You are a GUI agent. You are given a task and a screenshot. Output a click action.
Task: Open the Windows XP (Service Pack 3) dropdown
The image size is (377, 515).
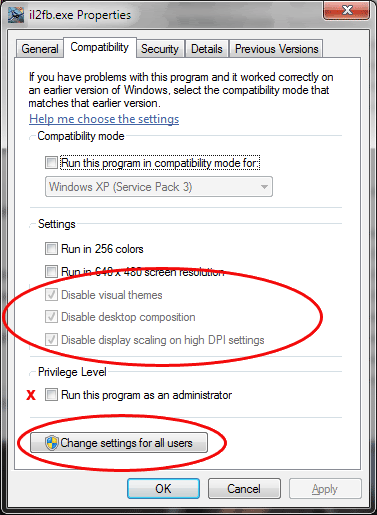159,187
